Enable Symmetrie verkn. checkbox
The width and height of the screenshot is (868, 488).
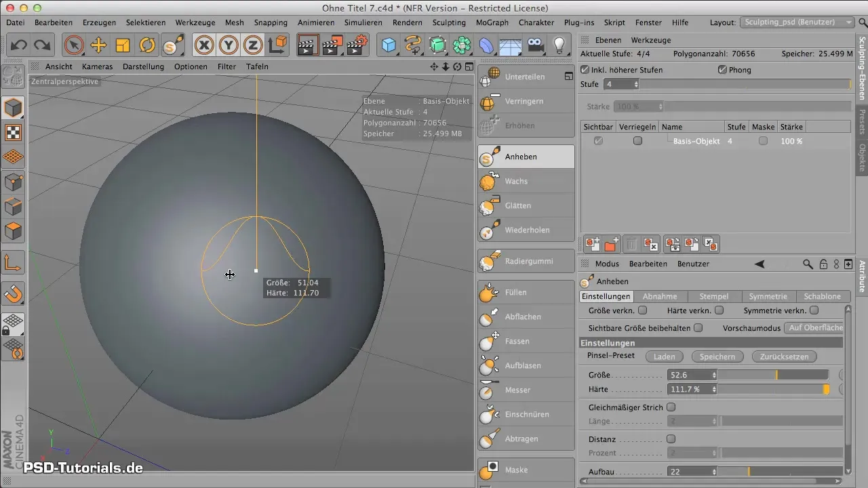point(814,310)
